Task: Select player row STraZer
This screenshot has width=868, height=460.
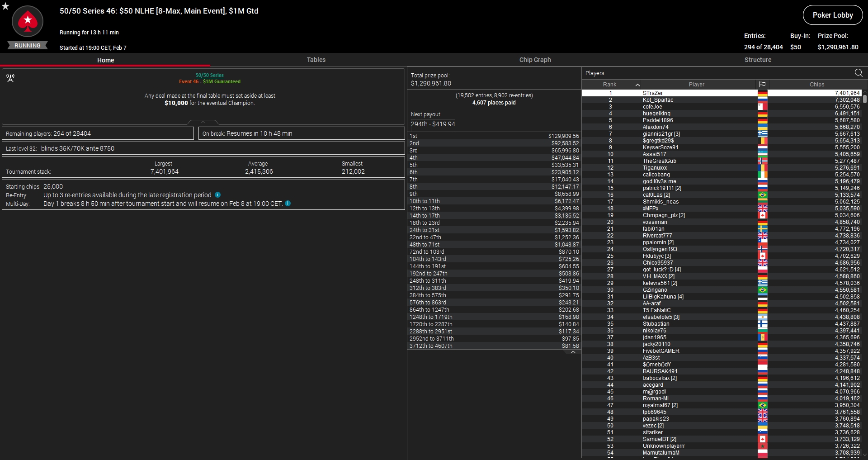Action: pyautogui.click(x=722, y=93)
